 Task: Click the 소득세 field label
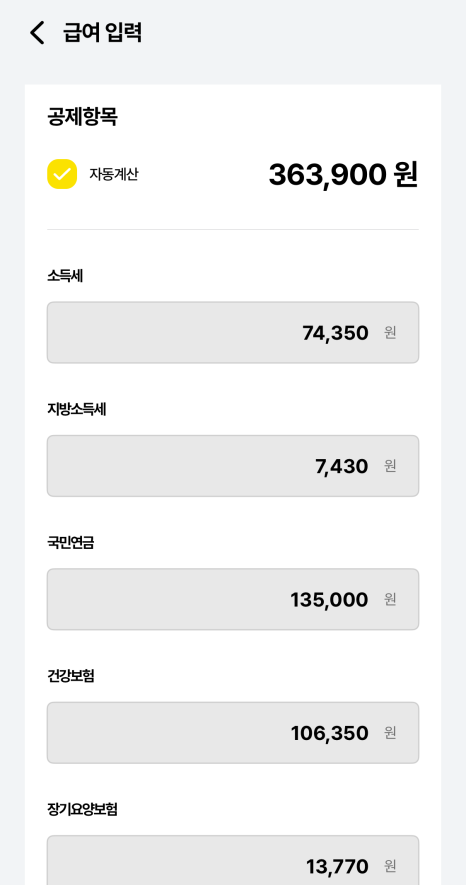(65, 277)
